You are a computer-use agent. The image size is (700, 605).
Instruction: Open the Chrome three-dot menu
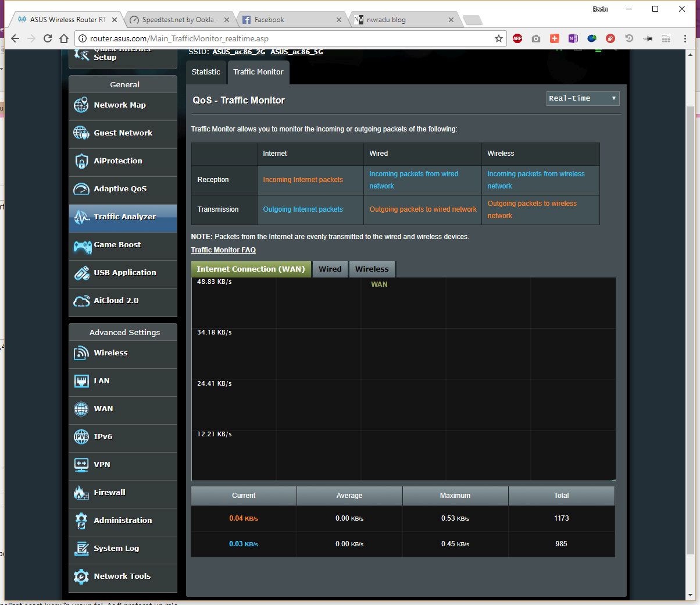(684, 38)
